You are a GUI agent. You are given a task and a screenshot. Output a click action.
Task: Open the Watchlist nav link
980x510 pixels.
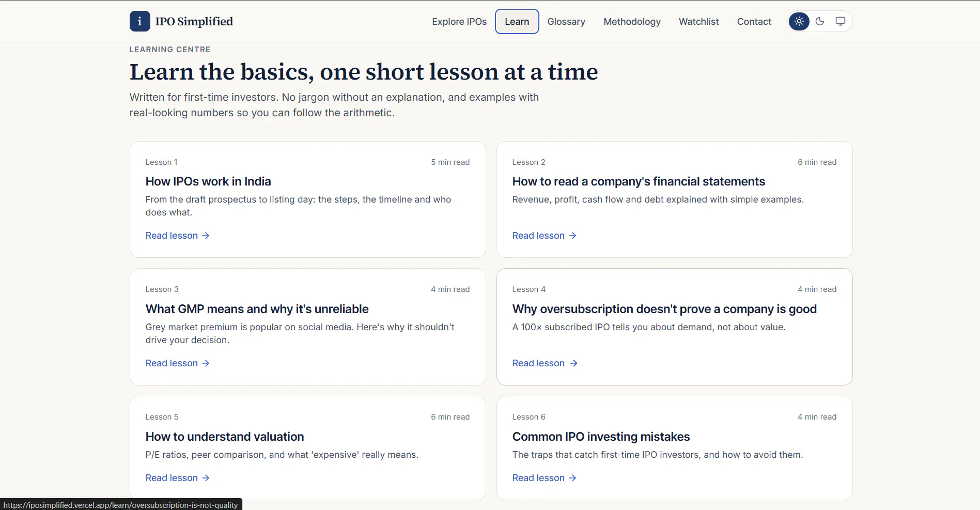(x=699, y=22)
